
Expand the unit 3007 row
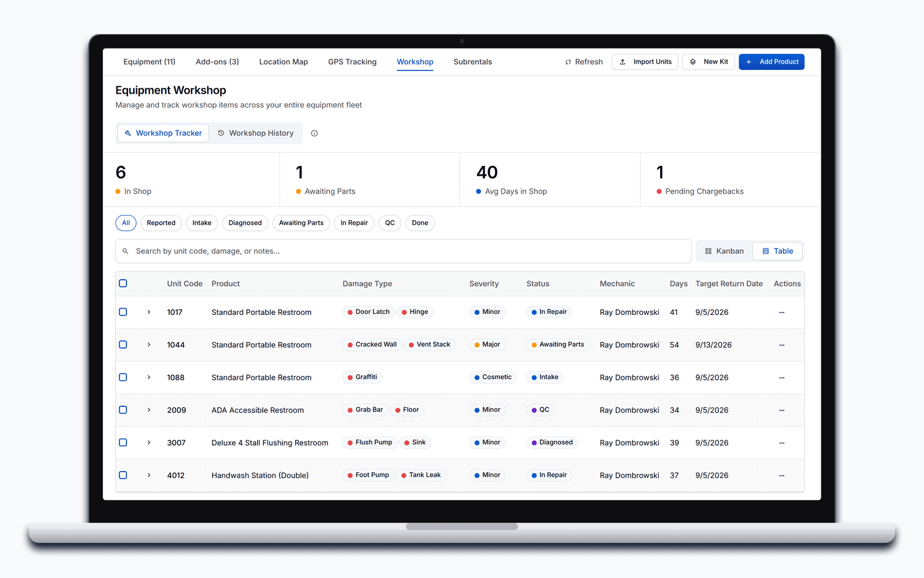(149, 443)
